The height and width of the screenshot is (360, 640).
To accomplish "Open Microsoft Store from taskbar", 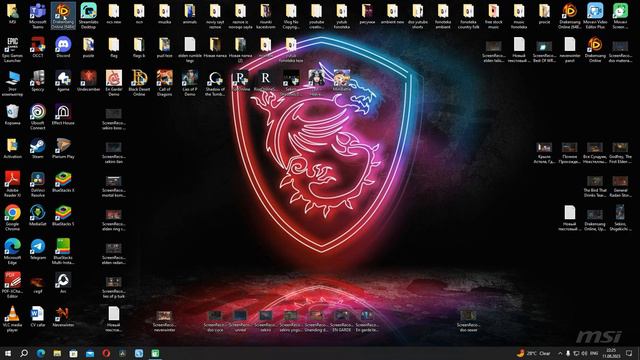I will pyautogui.click(x=73, y=353).
